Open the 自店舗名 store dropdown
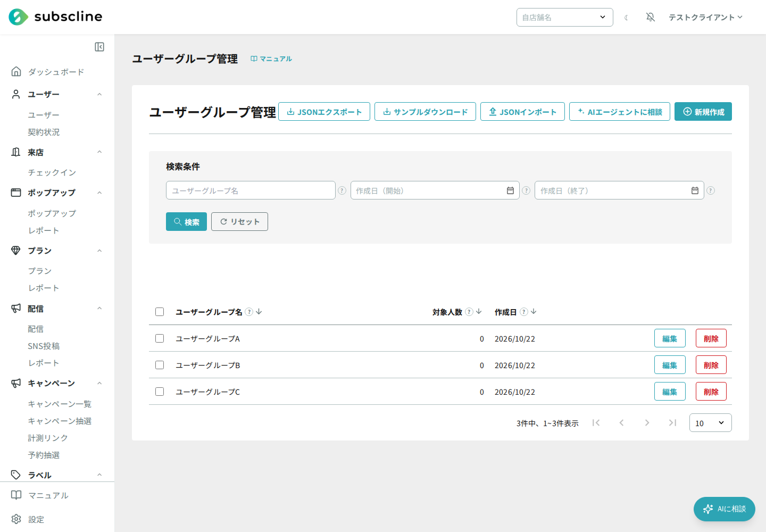 pos(564,17)
